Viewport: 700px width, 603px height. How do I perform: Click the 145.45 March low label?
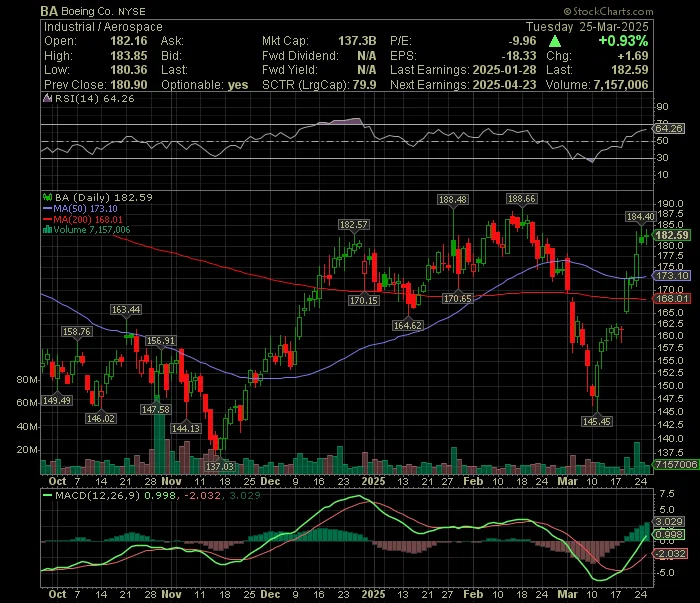click(x=597, y=421)
